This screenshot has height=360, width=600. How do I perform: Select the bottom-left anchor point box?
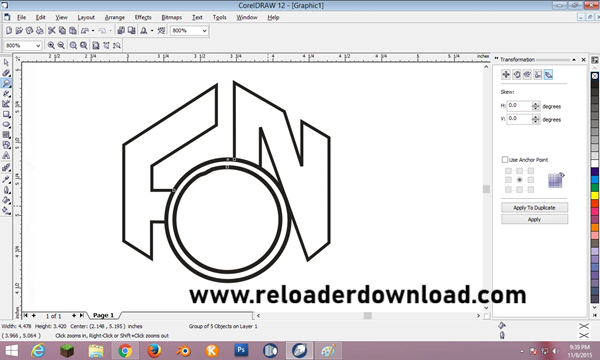508,189
